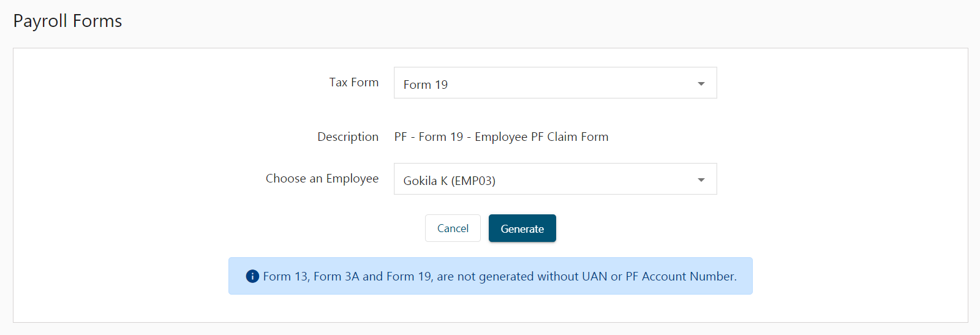Click the info icon in blue notice
The width and height of the screenshot is (980, 335).
[252, 276]
